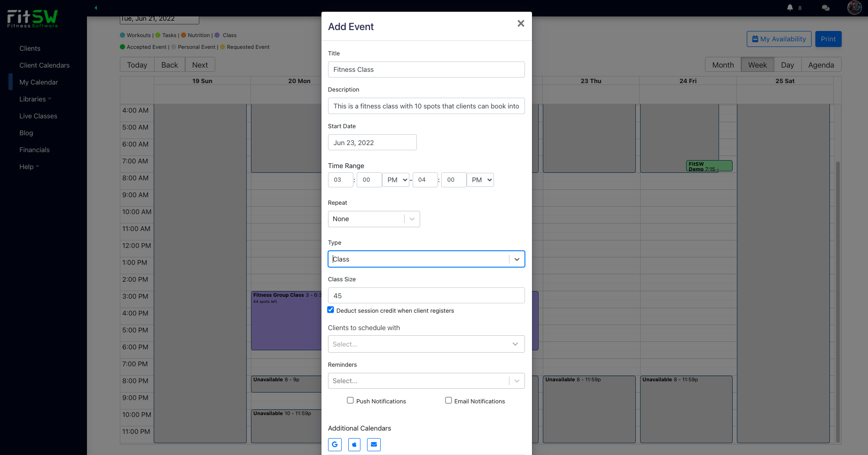The height and width of the screenshot is (455, 868).
Task: Switch to Month view
Action: (722, 64)
